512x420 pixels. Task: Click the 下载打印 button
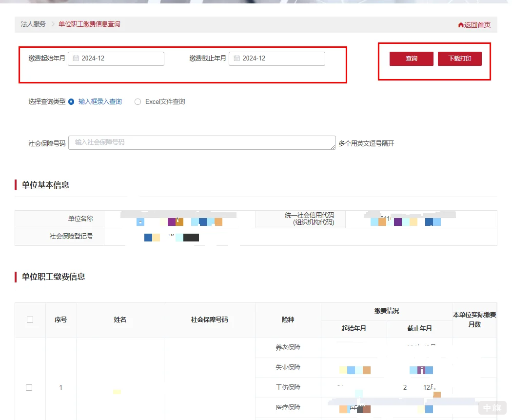459,58
